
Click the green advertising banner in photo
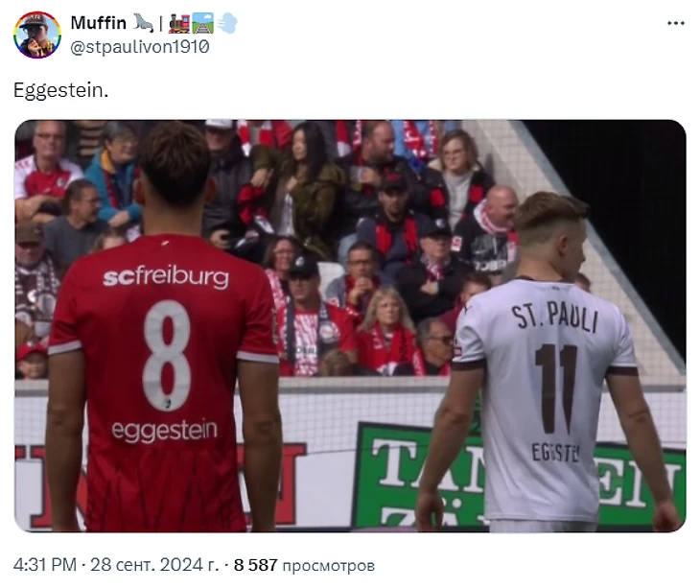coord(518,476)
